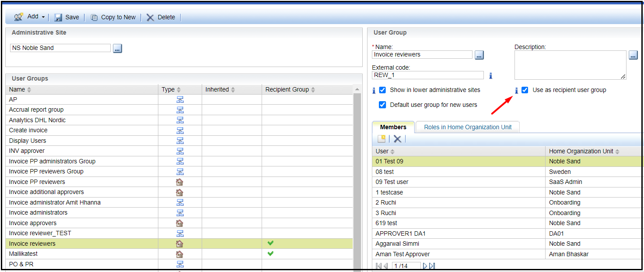Image resolution: width=644 pixels, height=272 pixels.
Task: Remove member using the X icon
Action: click(397, 139)
